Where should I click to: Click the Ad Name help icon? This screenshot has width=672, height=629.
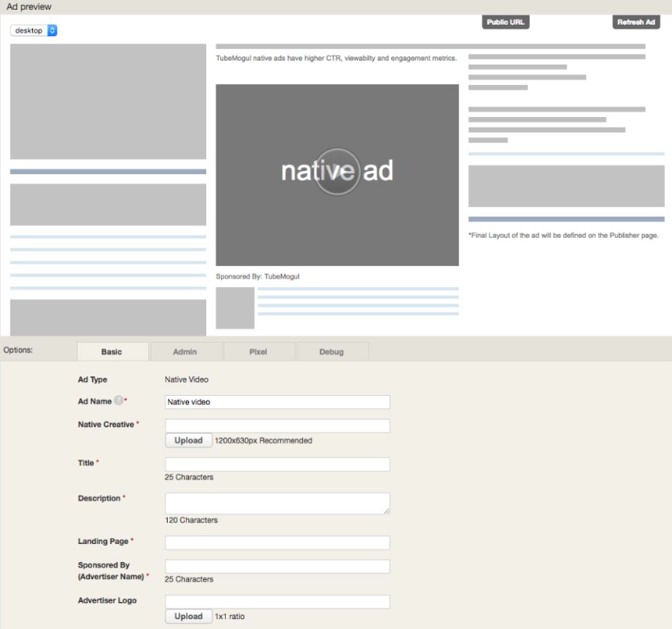point(119,400)
